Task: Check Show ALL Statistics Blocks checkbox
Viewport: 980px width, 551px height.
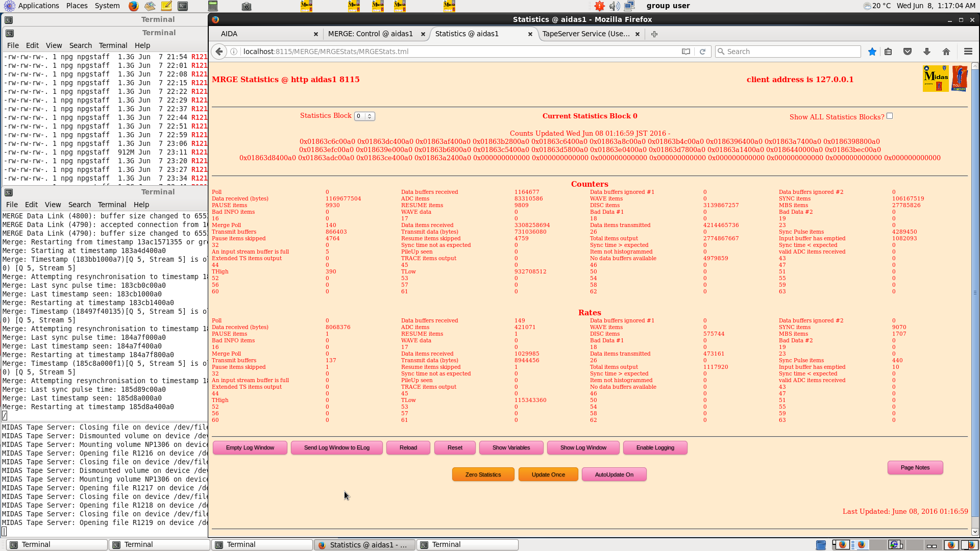Action: coord(890,116)
